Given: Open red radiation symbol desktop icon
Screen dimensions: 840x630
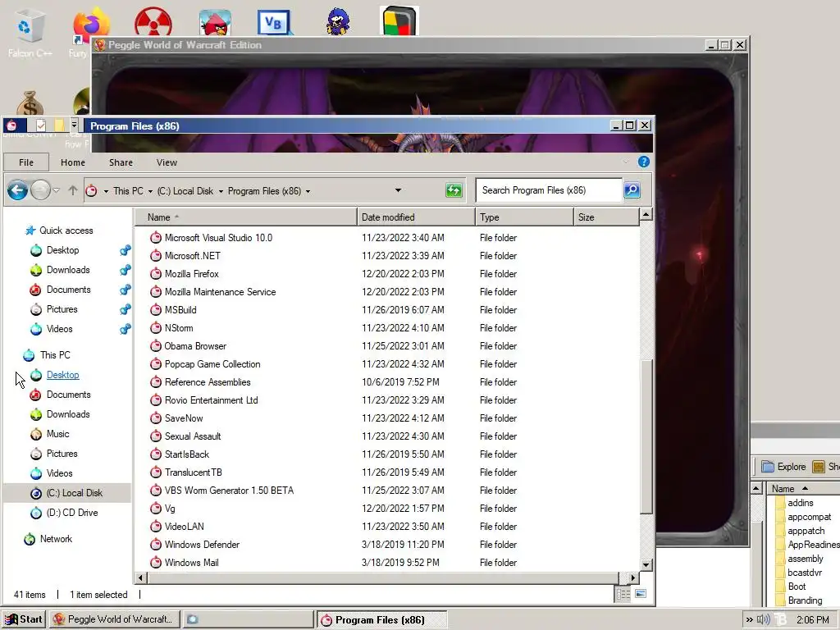Looking at the screenshot, I should point(153,22).
